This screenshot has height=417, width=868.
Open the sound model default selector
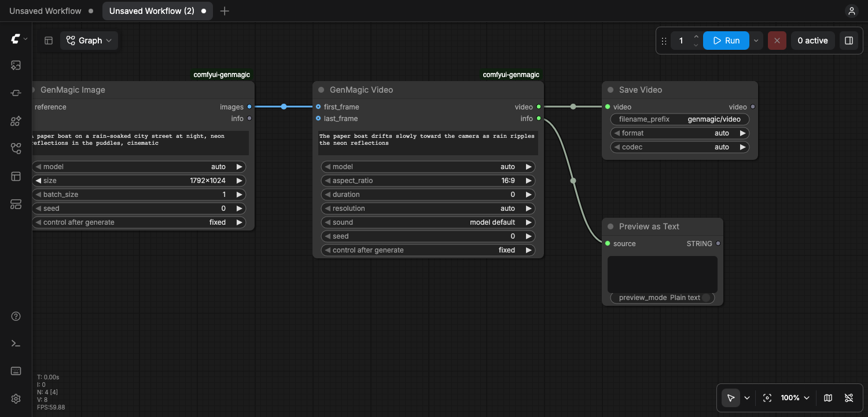428,222
